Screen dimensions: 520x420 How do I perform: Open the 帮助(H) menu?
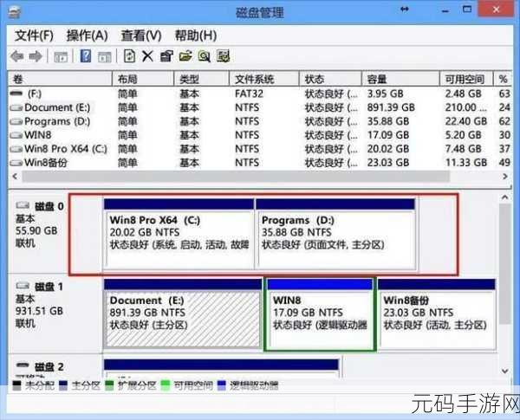pyautogui.click(x=196, y=36)
